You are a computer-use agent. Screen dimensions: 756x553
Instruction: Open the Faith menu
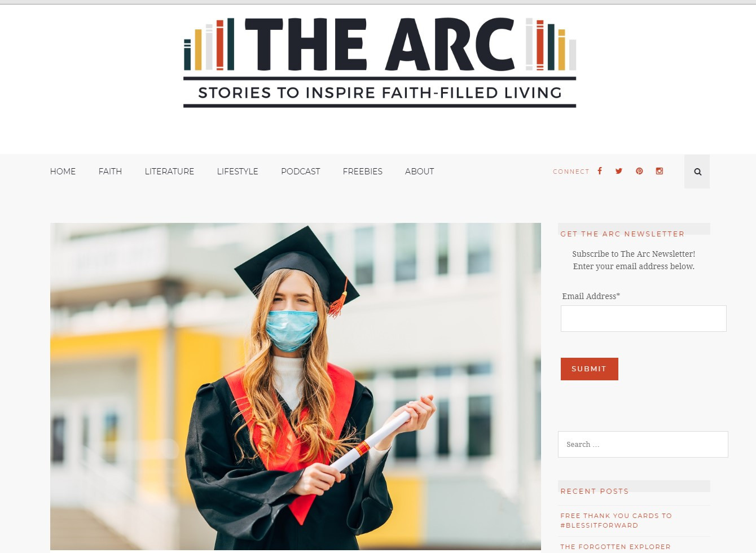pyautogui.click(x=110, y=172)
